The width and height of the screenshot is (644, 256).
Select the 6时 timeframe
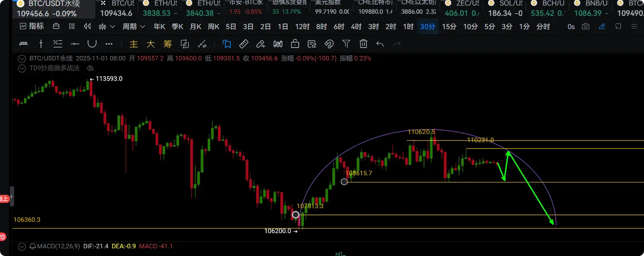tap(339, 27)
